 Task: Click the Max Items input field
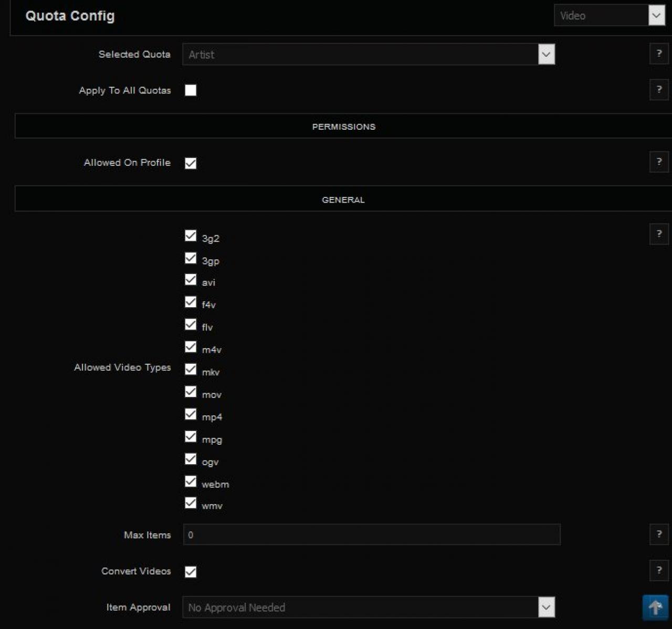pyautogui.click(x=372, y=535)
